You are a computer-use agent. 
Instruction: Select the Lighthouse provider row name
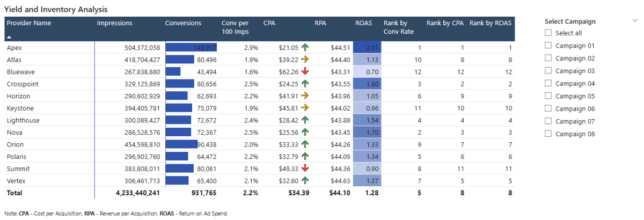[x=23, y=120]
